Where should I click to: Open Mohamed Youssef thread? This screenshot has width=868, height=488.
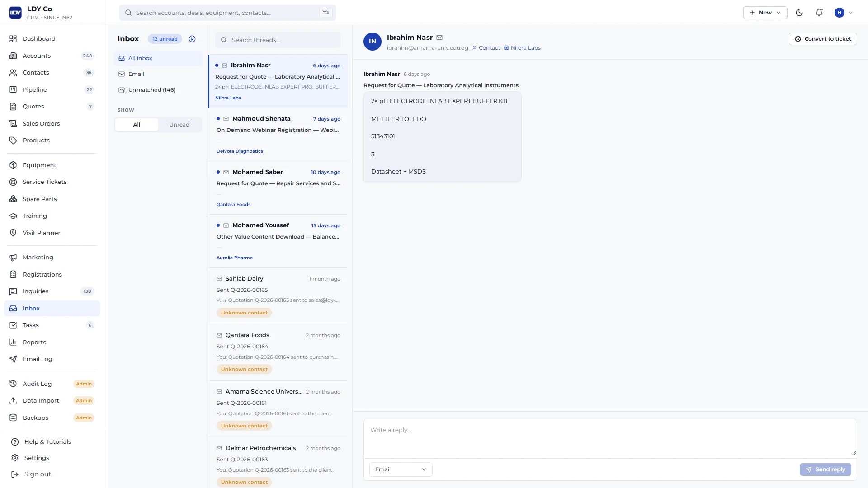pyautogui.click(x=278, y=241)
